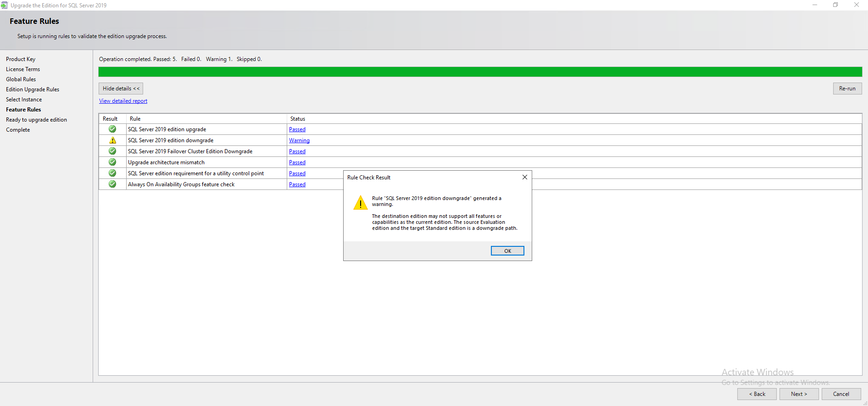The image size is (868, 406).
Task: Click Passed link for utility control point rule
Action: [297, 173]
